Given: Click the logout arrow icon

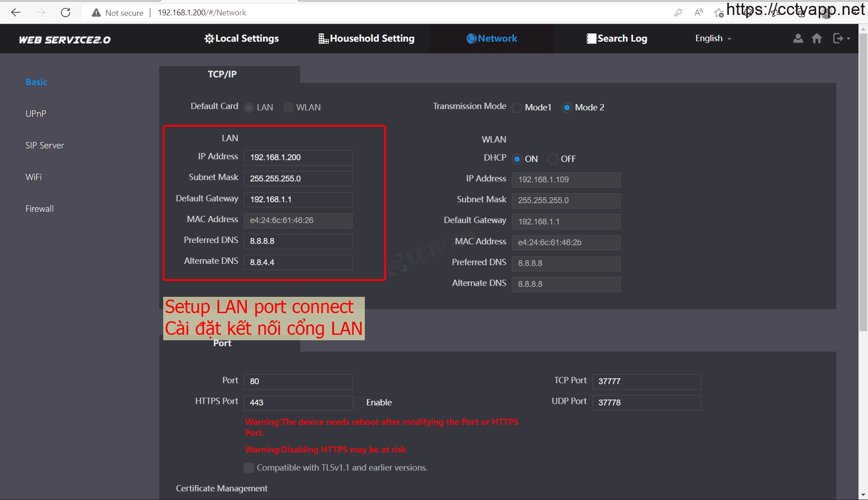Looking at the screenshot, I should point(838,38).
